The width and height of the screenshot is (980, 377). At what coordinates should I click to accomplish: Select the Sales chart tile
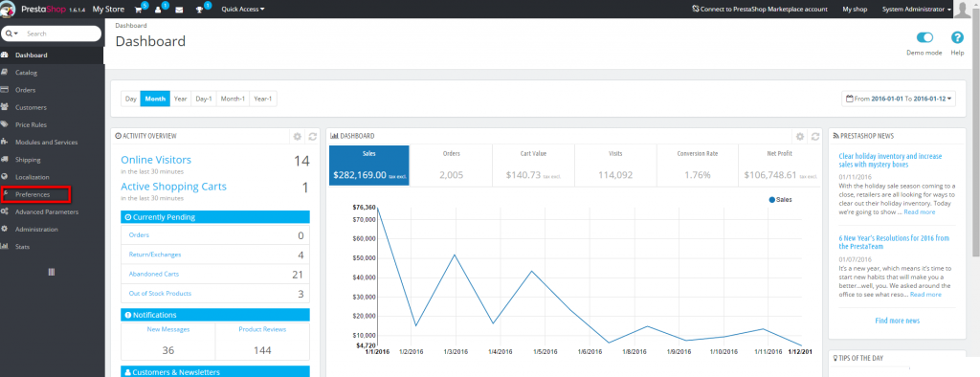pos(369,166)
